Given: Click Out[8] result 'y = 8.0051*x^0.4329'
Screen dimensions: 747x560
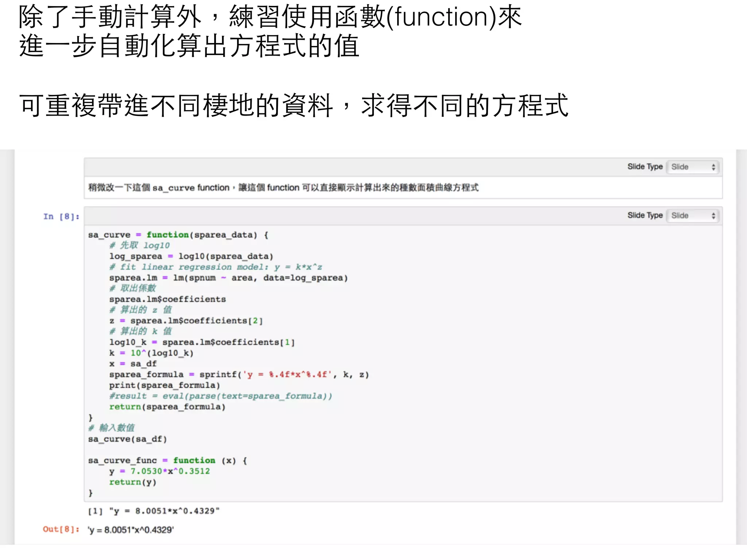Looking at the screenshot, I should [131, 530].
